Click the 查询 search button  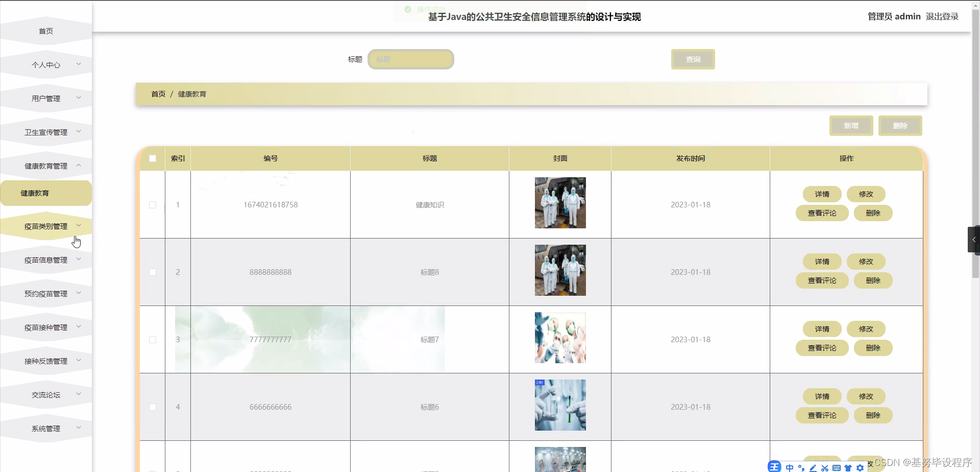coord(693,59)
